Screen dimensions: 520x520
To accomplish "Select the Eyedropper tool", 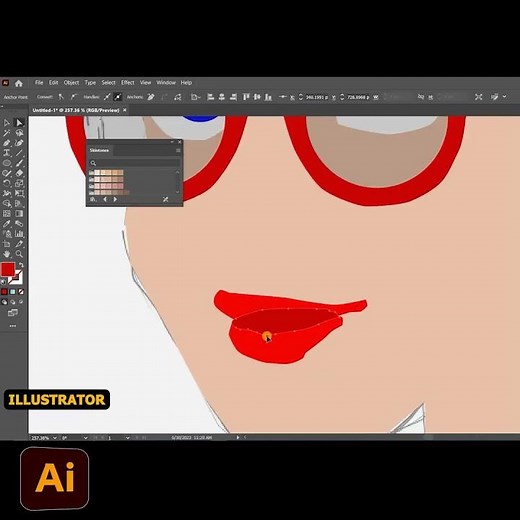I will tap(7, 224).
